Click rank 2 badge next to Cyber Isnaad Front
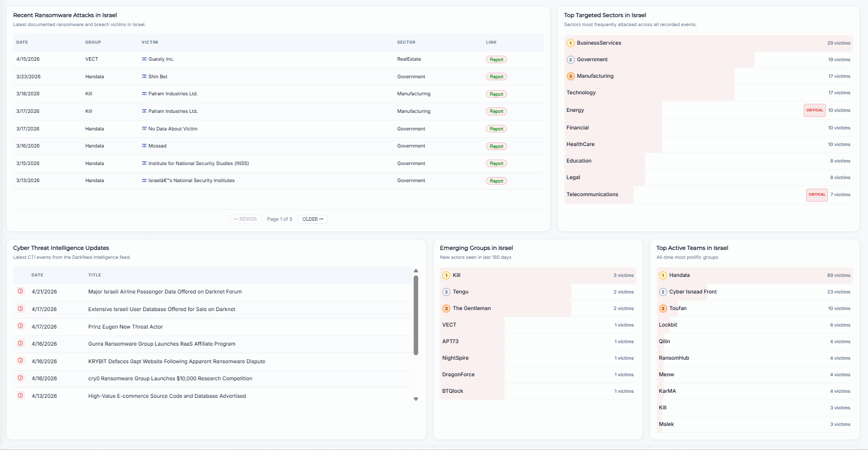The width and height of the screenshot is (868, 450). (663, 292)
